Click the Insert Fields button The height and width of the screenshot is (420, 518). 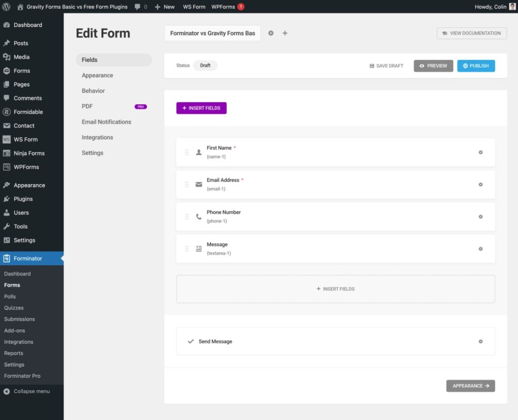tap(201, 108)
